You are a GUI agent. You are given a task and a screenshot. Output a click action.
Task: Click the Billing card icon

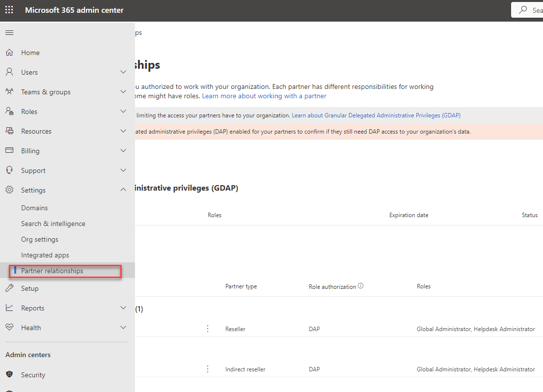(9, 150)
